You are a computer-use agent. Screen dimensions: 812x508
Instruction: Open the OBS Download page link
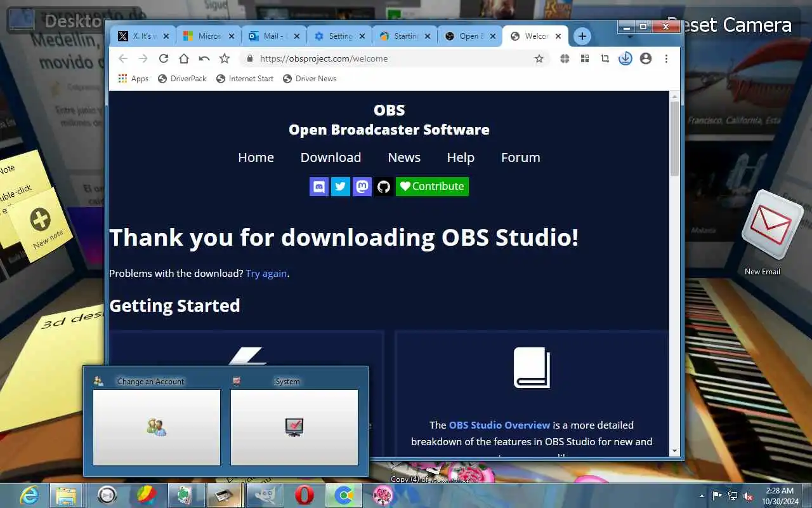click(331, 157)
